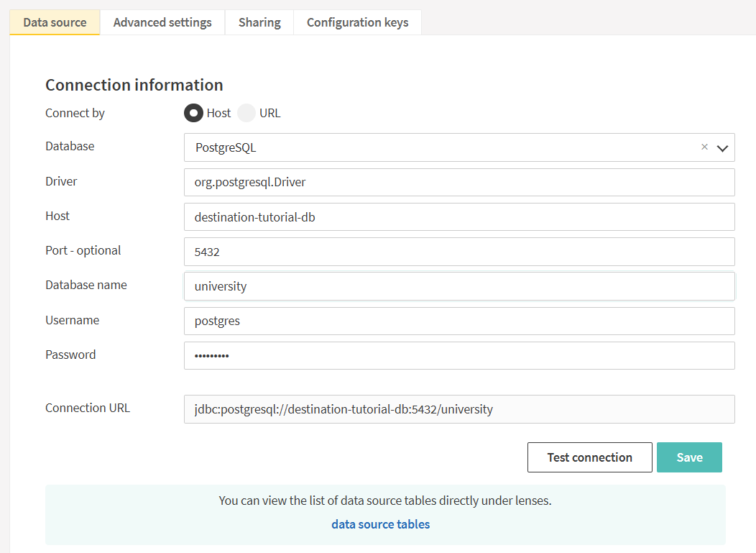Focus the Host field with destination-tutorial-db
Viewport: 756px width, 553px height.
coord(458,216)
